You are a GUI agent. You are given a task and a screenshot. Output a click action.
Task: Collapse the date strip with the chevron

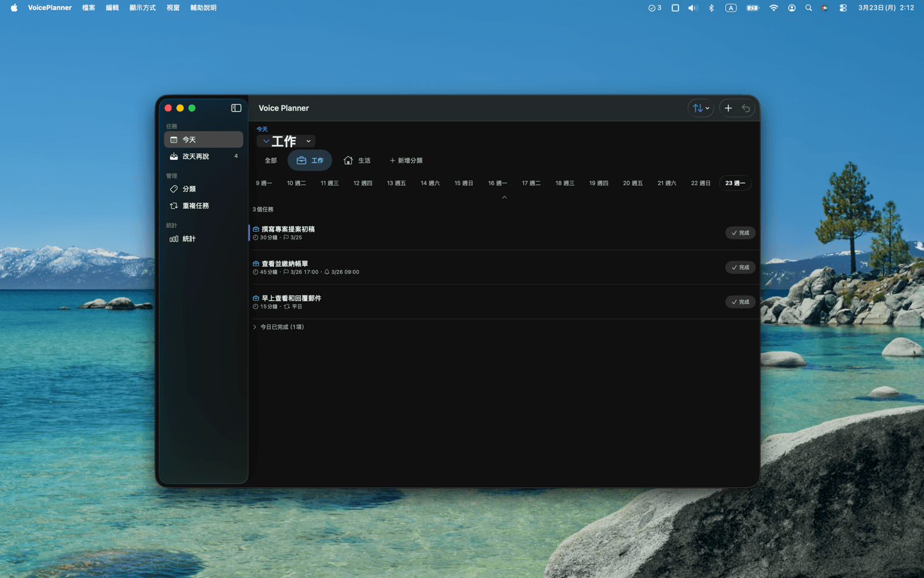[504, 197]
